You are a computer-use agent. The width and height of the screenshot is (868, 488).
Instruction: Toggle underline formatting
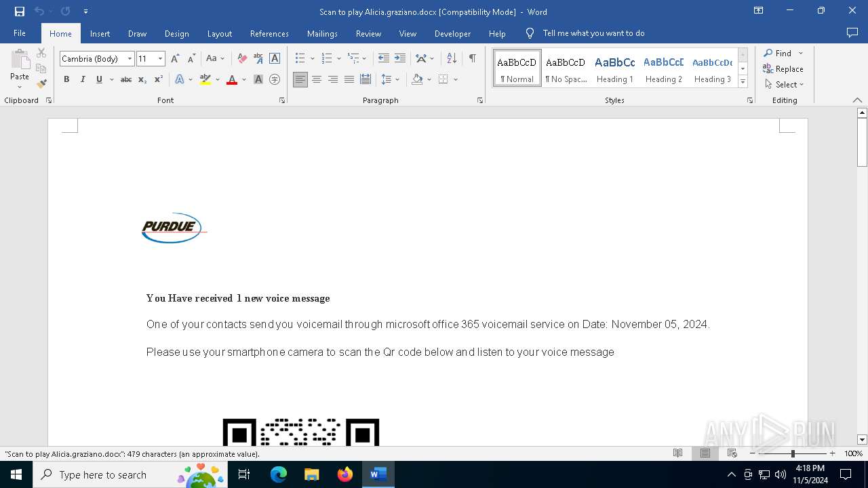tap(99, 79)
